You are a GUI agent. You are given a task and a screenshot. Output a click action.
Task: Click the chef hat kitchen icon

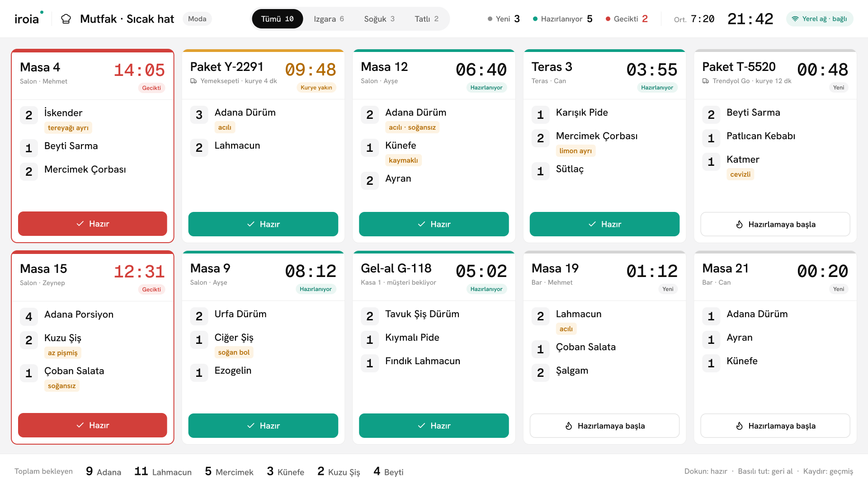(x=66, y=19)
